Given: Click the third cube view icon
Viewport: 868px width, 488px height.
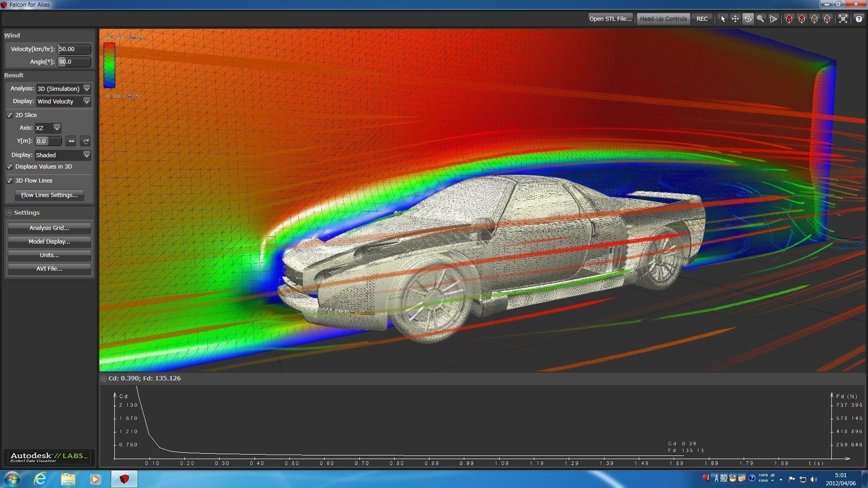Looking at the screenshot, I should 814,19.
